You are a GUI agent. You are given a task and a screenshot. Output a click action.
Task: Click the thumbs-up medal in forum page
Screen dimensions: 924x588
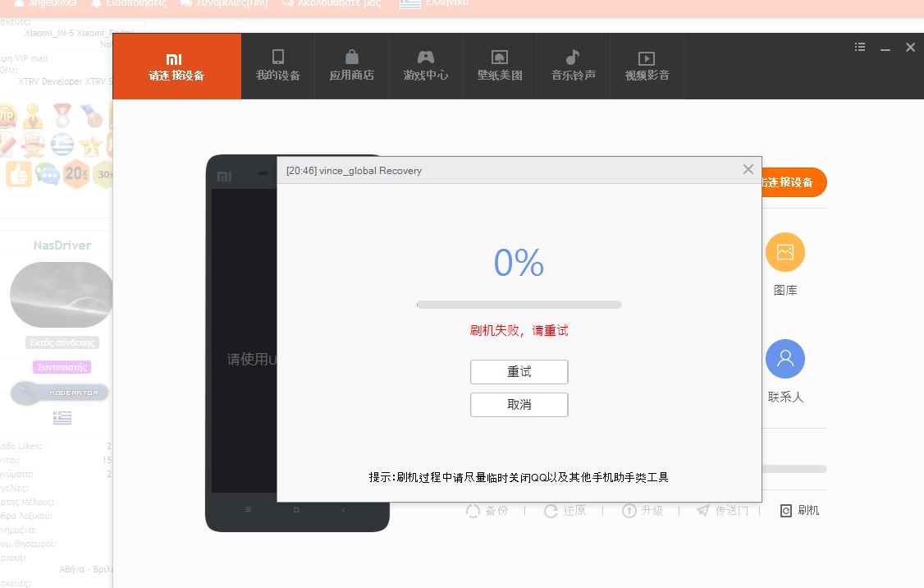click(19, 174)
